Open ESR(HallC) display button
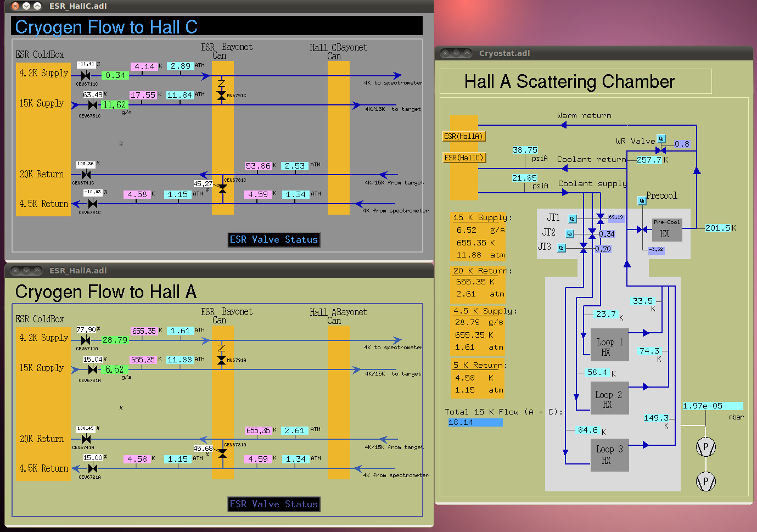Screen dimensions: 757x532 (x=464, y=158)
